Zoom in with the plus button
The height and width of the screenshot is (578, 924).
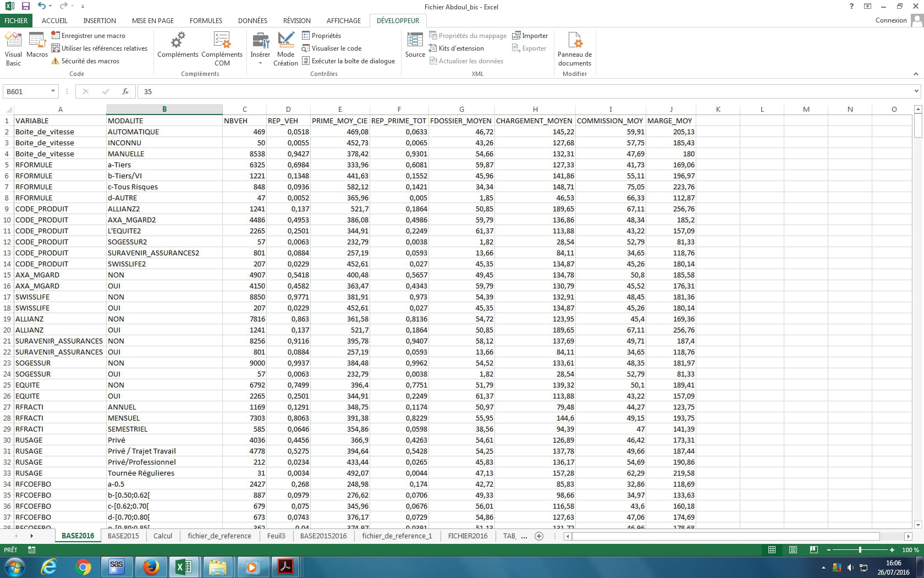[892, 549]
